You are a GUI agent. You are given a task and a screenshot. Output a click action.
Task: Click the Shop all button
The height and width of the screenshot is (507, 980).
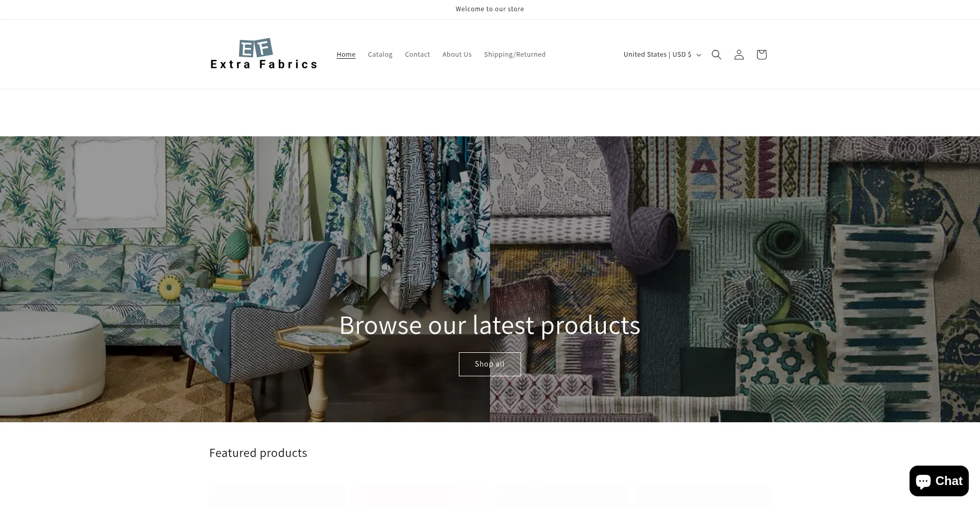point(490,364)
